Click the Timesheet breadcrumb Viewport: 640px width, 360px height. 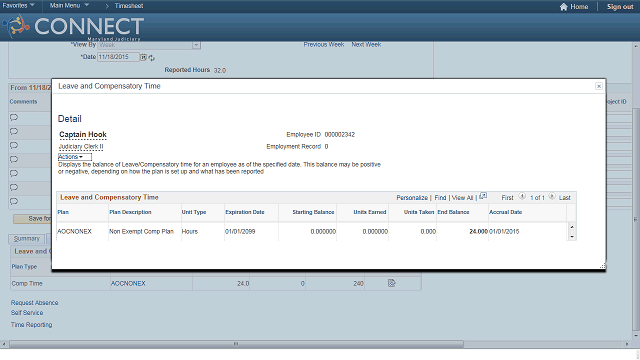[129, 6]
